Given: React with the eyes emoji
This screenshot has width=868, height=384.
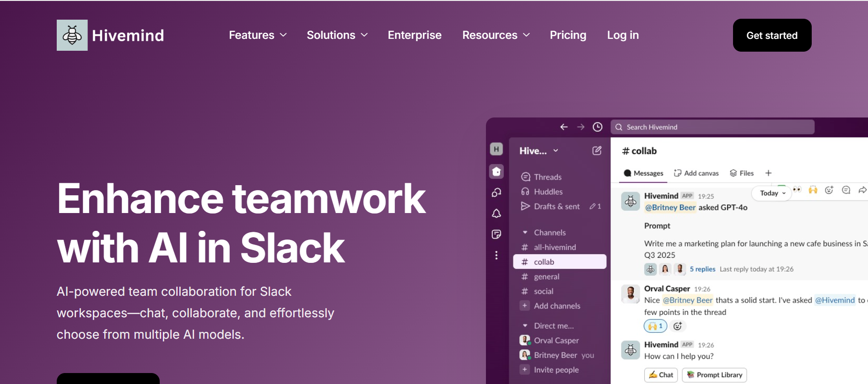Looking at the screenshot, I should pyautogui.click(x=797, y=190).
